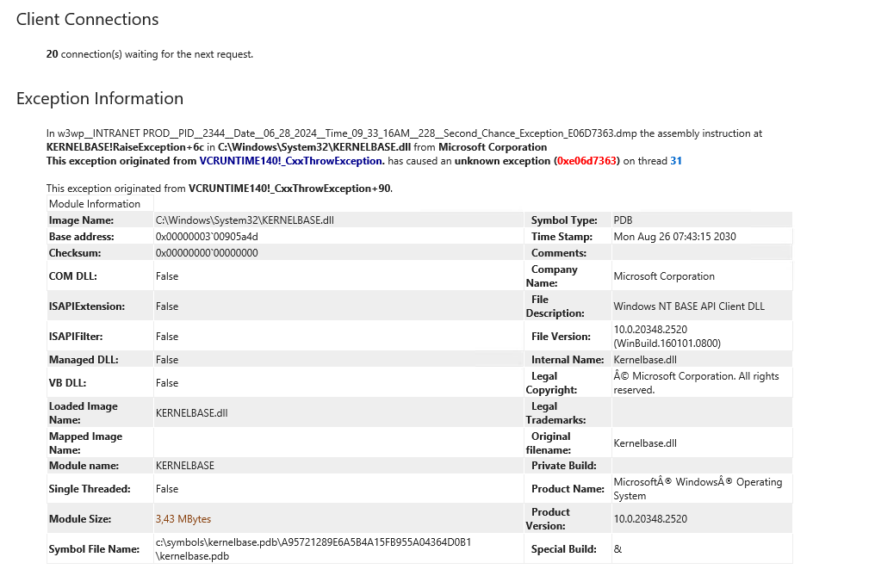The height and width of the screenshot is (588, 875).
Task: Click the Module Size value 3,43 MBytes
Action: (183, 519)
